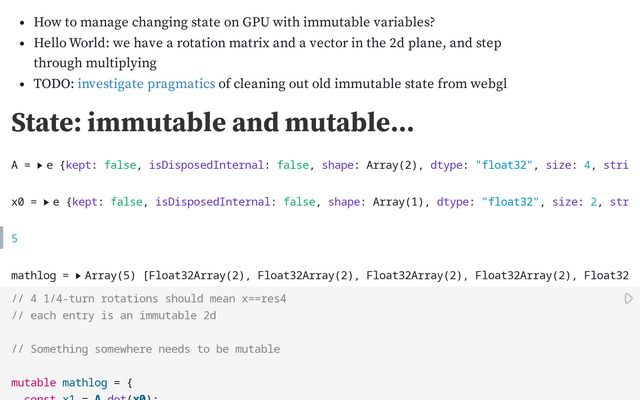Expand the A tensor object

40,165
